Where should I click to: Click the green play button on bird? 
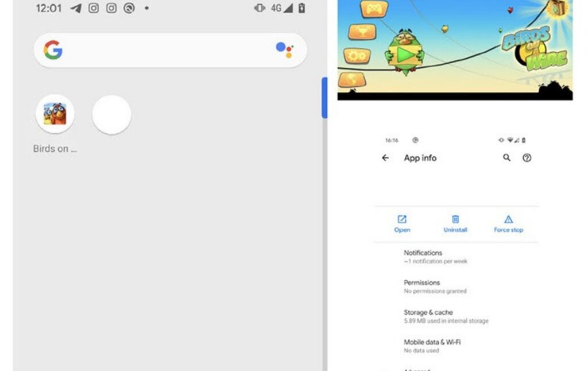(x=406, y=56)
